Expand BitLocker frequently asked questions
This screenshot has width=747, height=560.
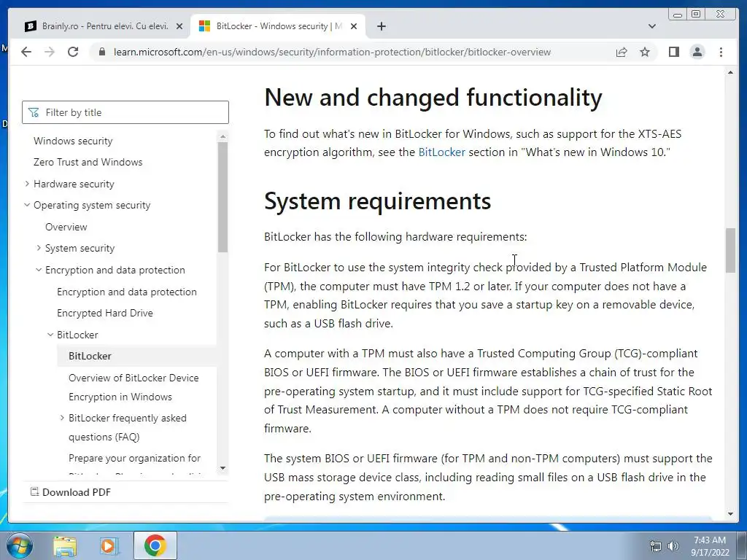tap(62, 418)
